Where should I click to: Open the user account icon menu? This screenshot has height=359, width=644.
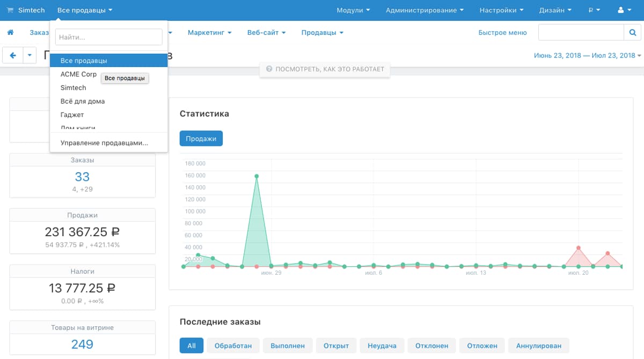[x=621, y=10]
